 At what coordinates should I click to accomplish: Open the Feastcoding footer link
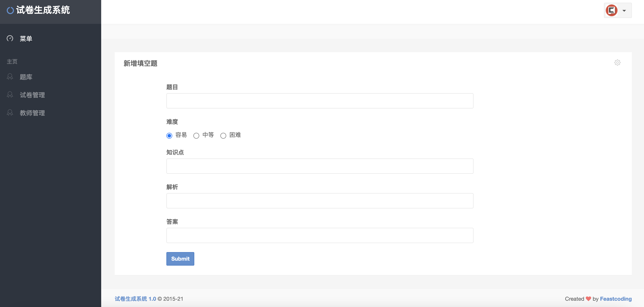[x=616, y=299]
